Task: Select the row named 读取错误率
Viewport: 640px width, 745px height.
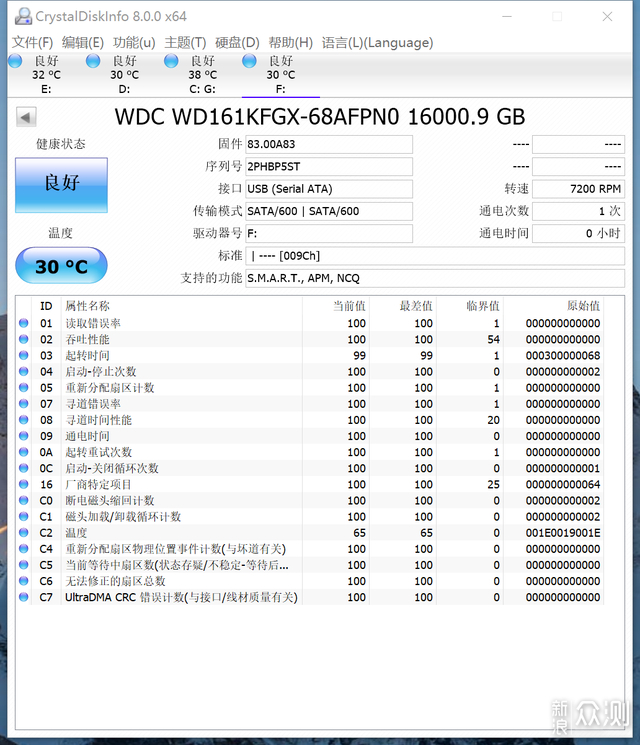Action: click(309, 323)
